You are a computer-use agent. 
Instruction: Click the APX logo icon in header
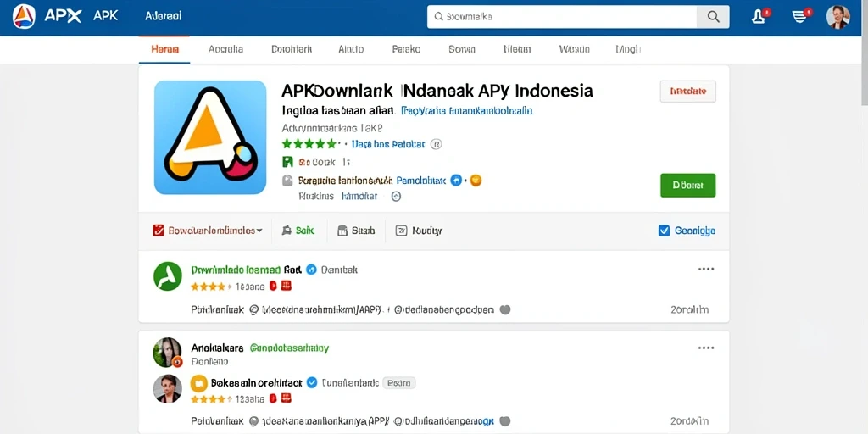point(23,16)
